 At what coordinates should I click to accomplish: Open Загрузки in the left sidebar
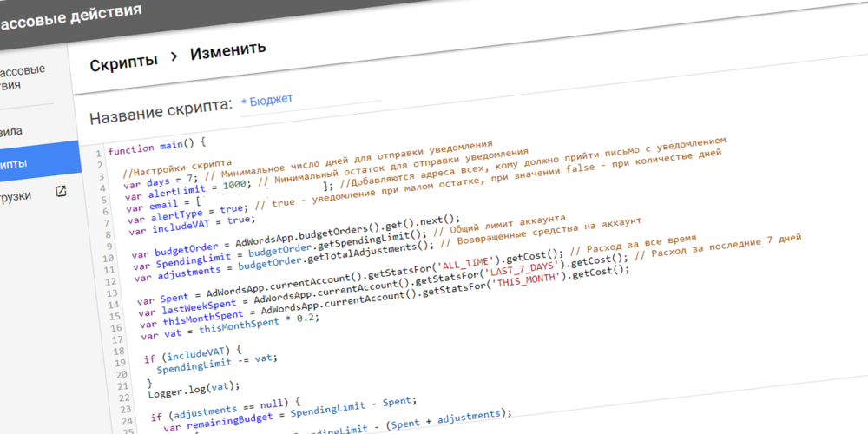(x=22, y=194)
